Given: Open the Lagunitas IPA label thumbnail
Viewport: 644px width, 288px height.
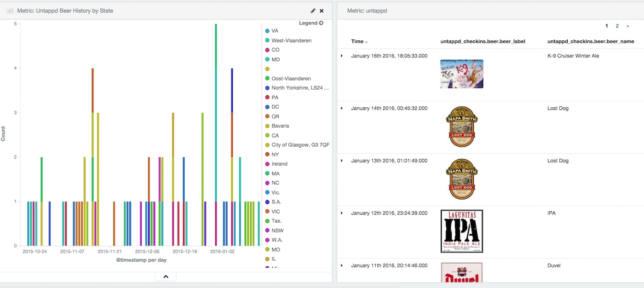Looking at the screenshot, I should 462,231.
